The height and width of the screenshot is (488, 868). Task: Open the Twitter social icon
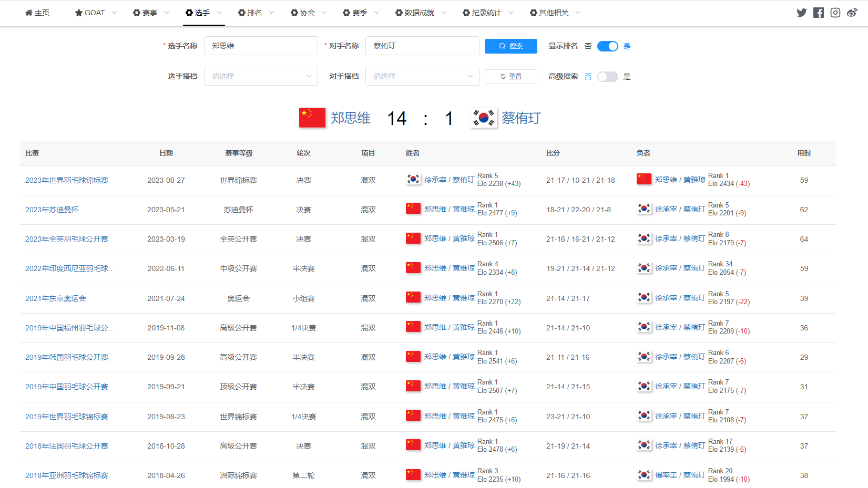(x=801, y=13)
